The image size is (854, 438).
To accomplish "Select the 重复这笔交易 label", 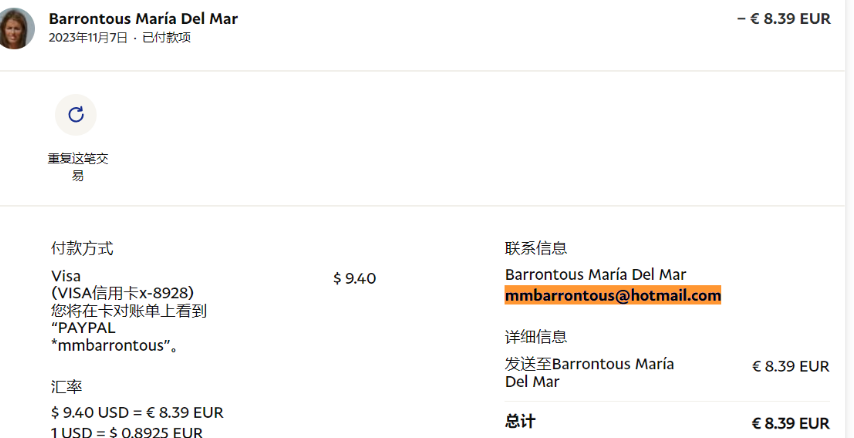I will [x=78, y=167].
